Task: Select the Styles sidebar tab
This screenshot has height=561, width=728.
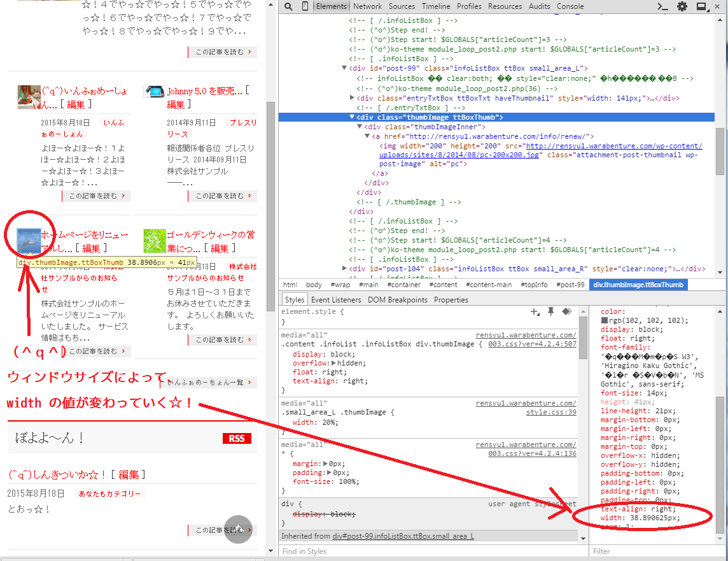Action: (x=295, y=300)
